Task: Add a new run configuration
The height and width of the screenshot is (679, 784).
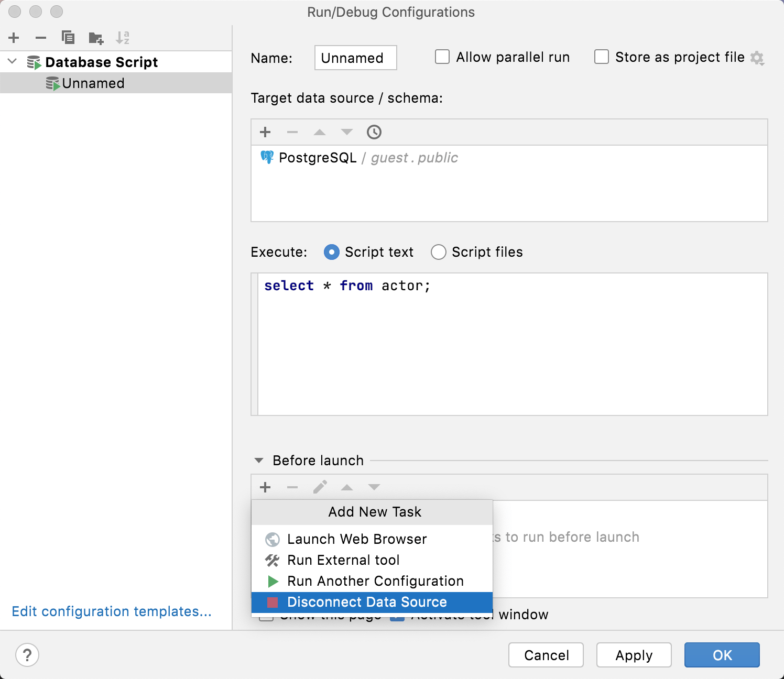Action: 14,38
